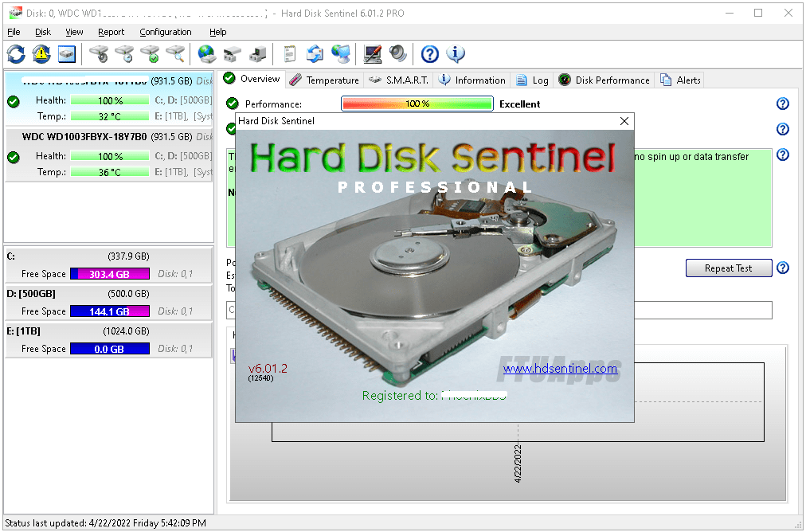Switch to the Disk Performance tab
Screen dimensions: 806x532
[x=604, y=80]
